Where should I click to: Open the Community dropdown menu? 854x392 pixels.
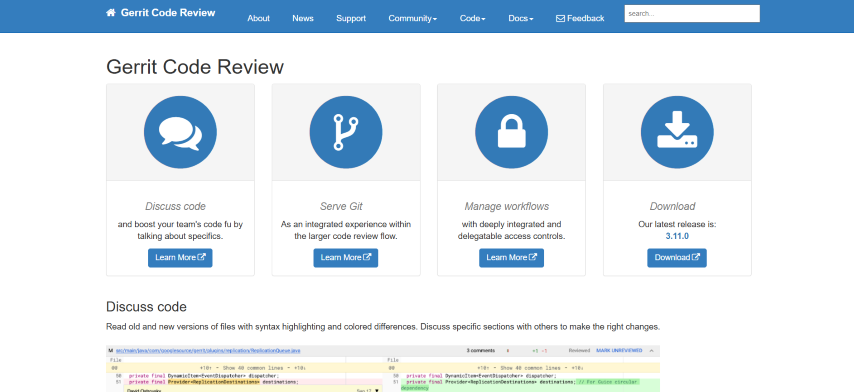(x=412, y=19)
